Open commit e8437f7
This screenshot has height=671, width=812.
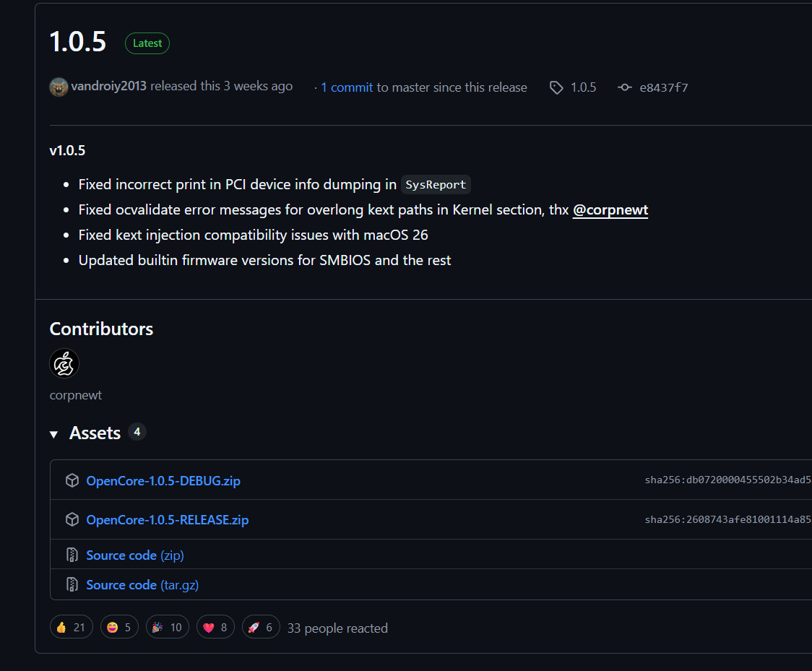[664, 87]
